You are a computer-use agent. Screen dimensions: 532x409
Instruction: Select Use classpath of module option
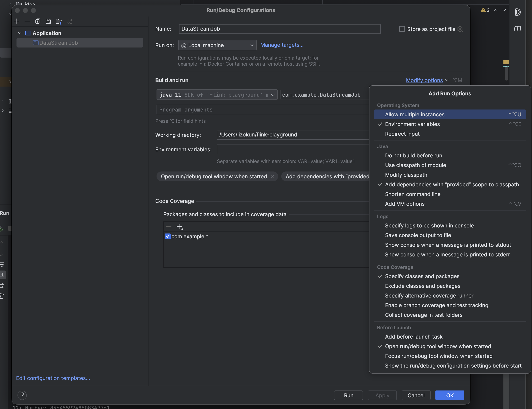click(x=450, y=165)
